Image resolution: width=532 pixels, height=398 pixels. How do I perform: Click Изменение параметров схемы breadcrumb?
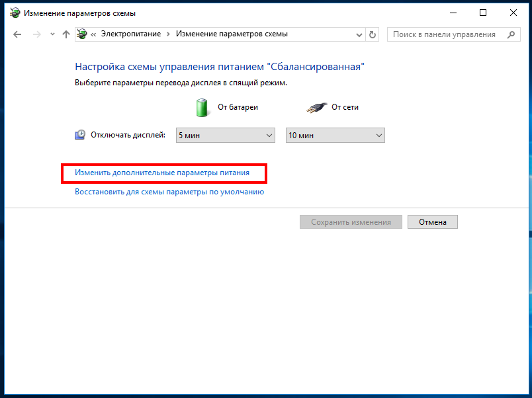[232, 34]
